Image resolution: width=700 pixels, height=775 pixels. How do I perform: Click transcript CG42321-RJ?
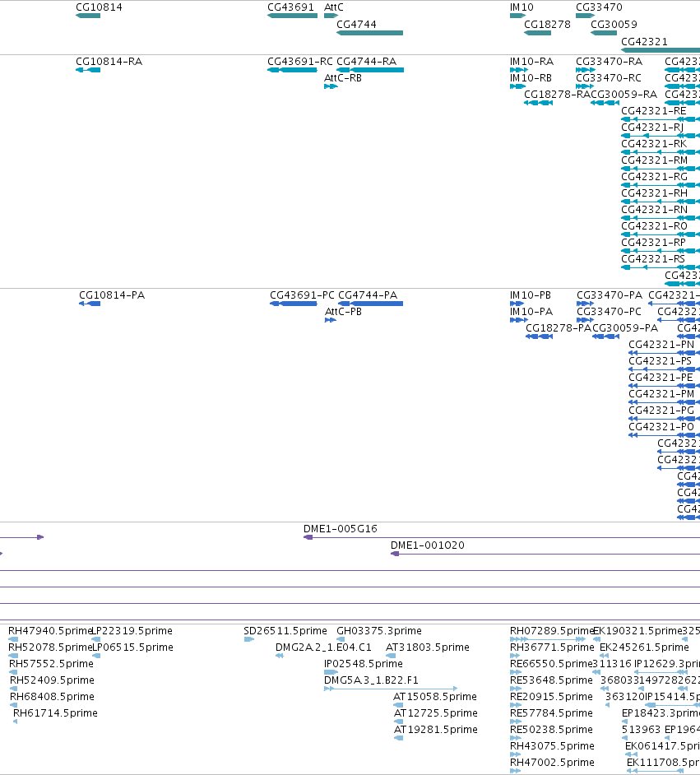[652, 128]
